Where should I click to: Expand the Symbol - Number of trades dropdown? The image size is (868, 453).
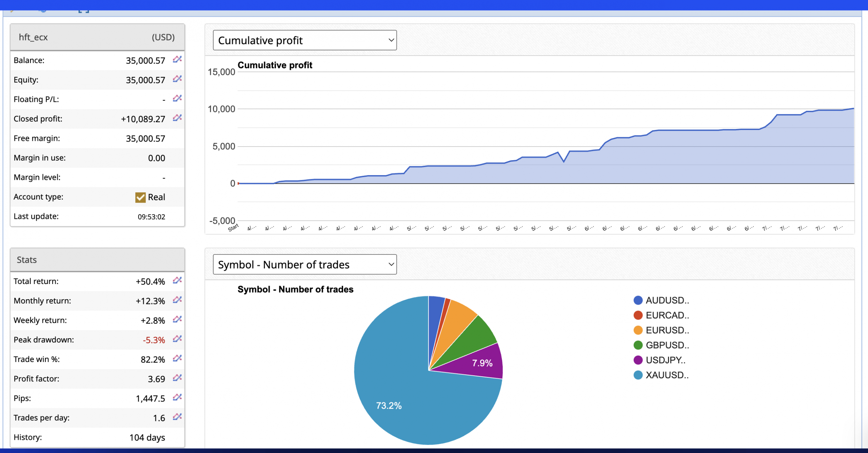tap(304, 264)
